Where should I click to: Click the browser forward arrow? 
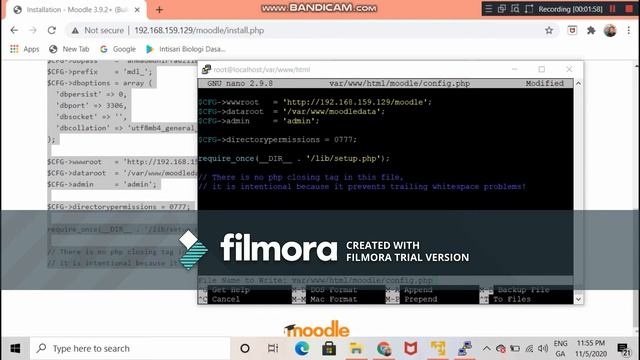33,30
